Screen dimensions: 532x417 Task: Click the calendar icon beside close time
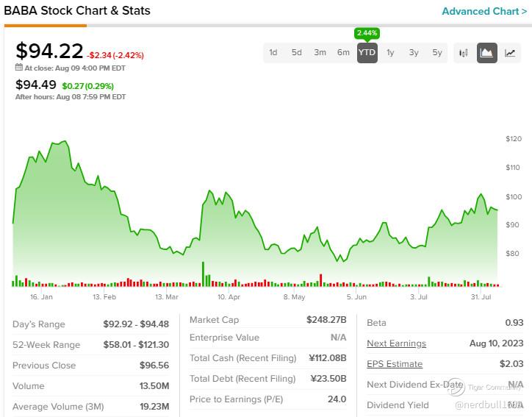coord(19,67)
